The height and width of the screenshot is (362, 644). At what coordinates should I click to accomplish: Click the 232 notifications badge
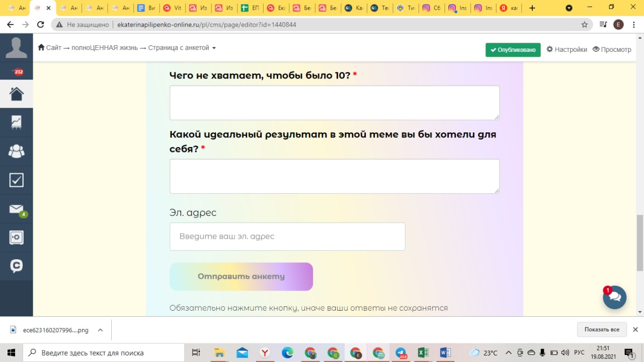(19, 72)
